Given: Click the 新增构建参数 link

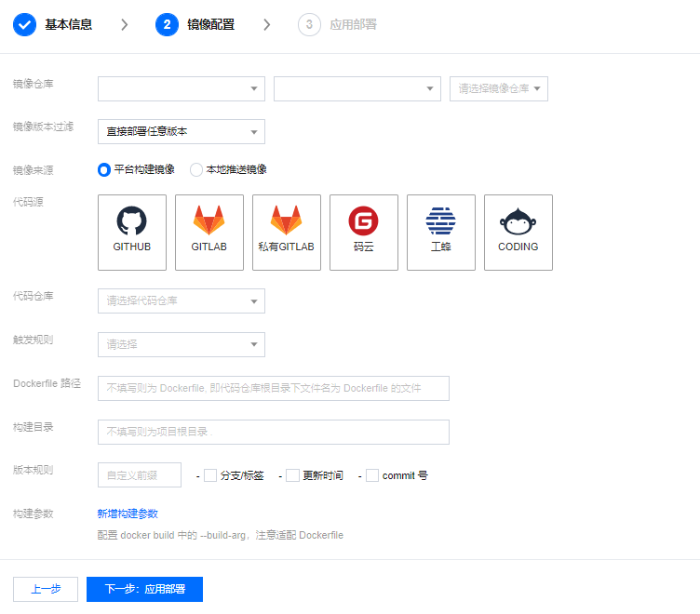Looking at the screenshot, I should coord(128,514).
